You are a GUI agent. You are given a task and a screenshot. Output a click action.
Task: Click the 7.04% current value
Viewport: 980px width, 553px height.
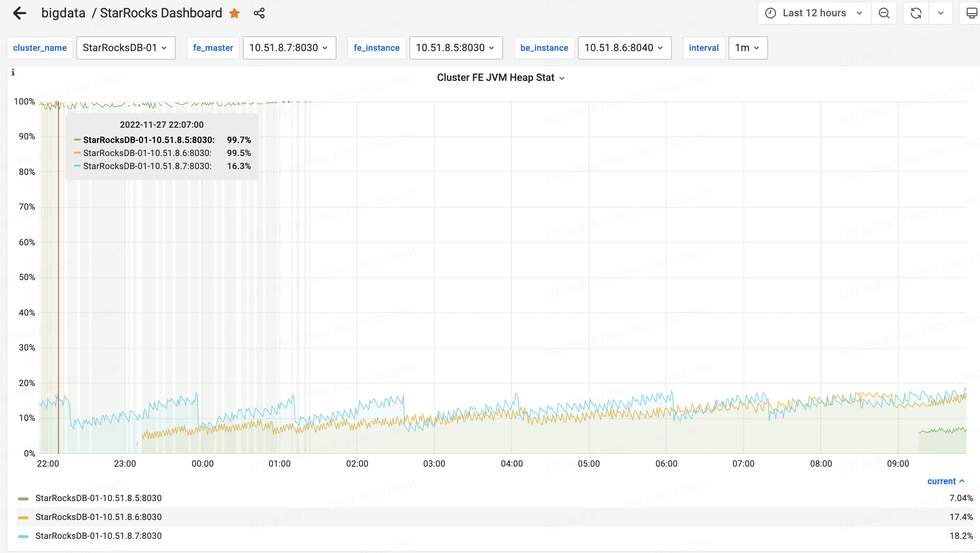point(961,498)
